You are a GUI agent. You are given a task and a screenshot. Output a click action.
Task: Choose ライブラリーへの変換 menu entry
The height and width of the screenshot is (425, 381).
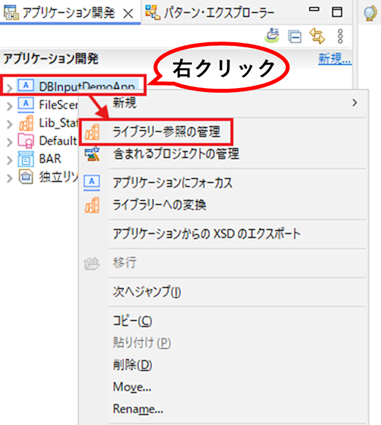click(x=223, y=205)
